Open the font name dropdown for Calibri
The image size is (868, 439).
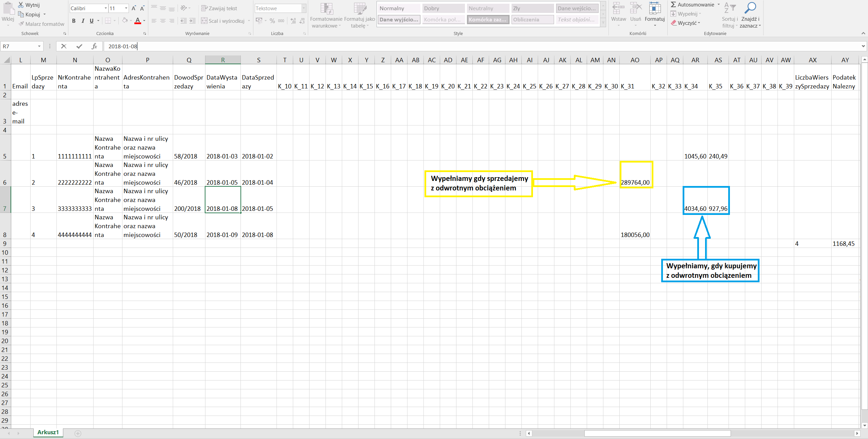[x=105, y=8]
